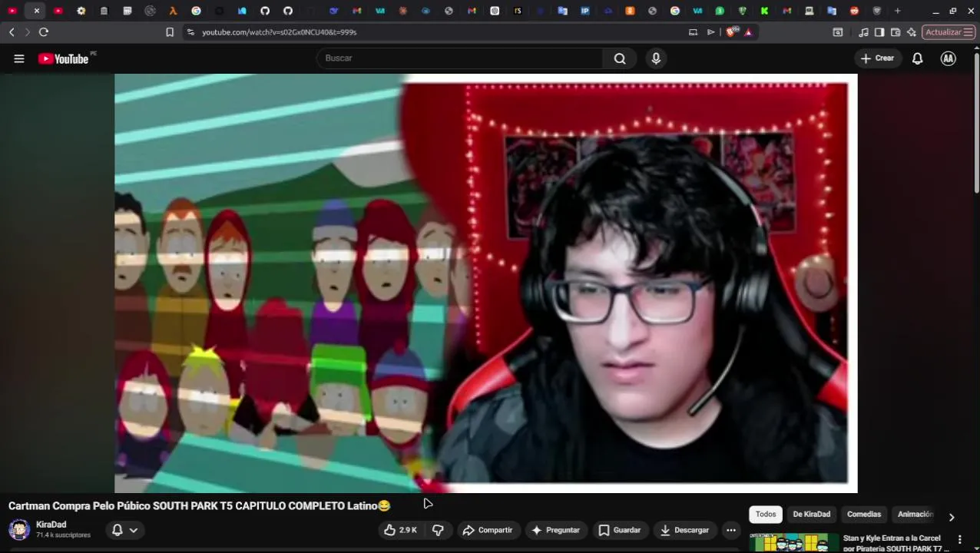Go to the YouTube home logo
The width and height of the screenshot is (980, 553).
point(64,58)
